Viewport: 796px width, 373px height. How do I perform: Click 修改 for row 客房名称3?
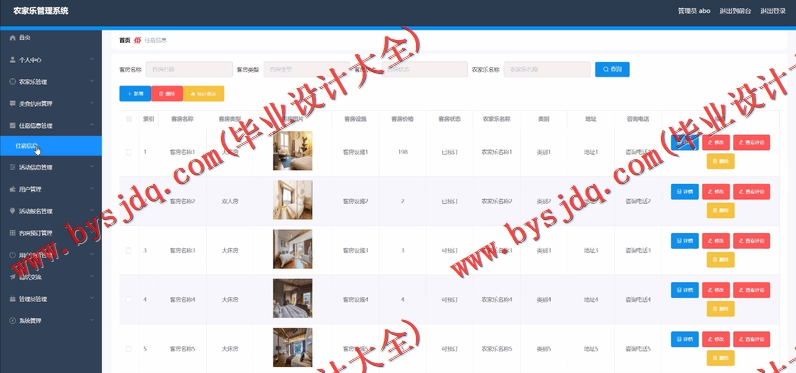(716, 241)
